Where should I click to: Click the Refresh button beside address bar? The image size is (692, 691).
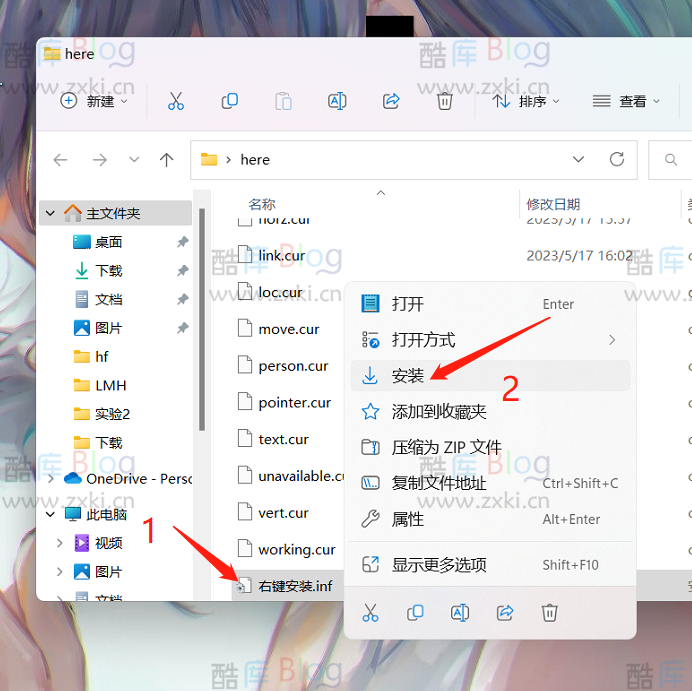[x=617, y=159]
